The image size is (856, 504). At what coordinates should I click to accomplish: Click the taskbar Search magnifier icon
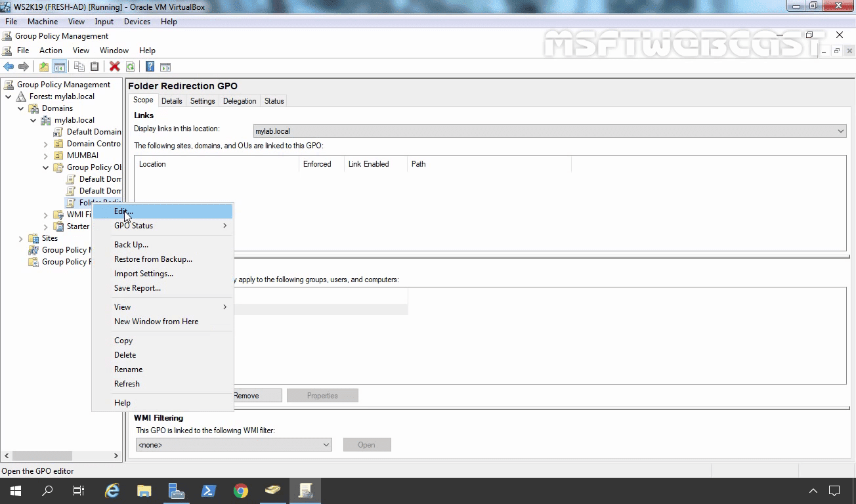(x=47, y=490)
